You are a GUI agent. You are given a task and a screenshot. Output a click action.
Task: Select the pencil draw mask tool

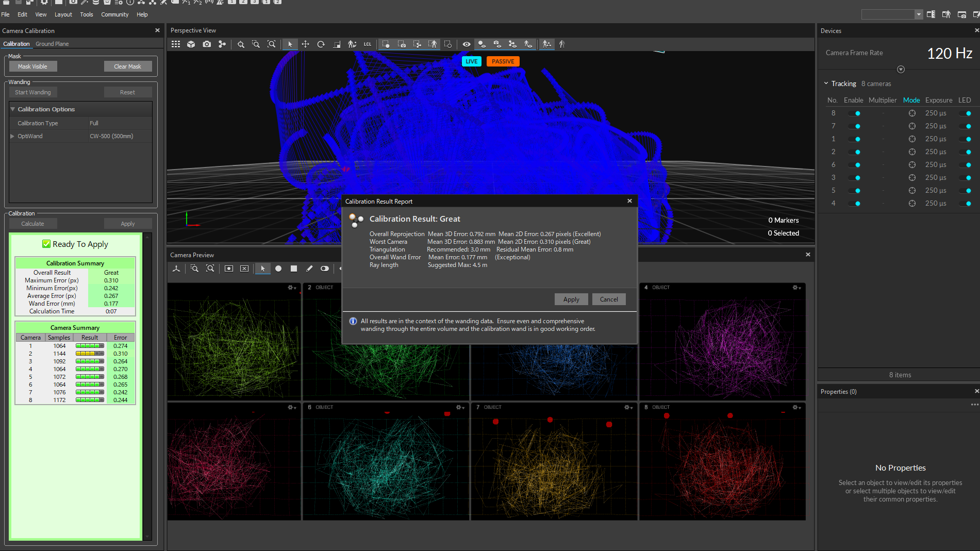(x=309, y=269)
